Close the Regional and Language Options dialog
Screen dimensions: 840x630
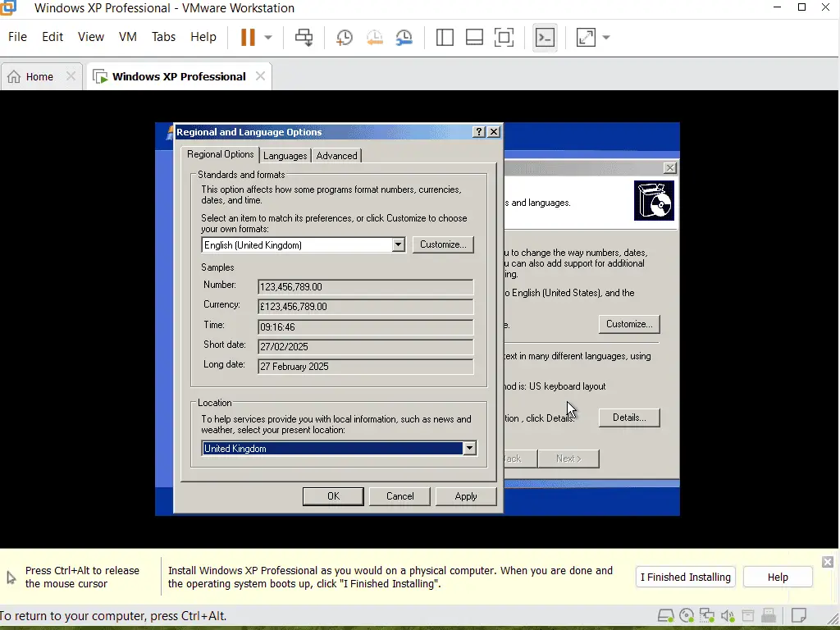pyautogui.click(x=494, y=132)
